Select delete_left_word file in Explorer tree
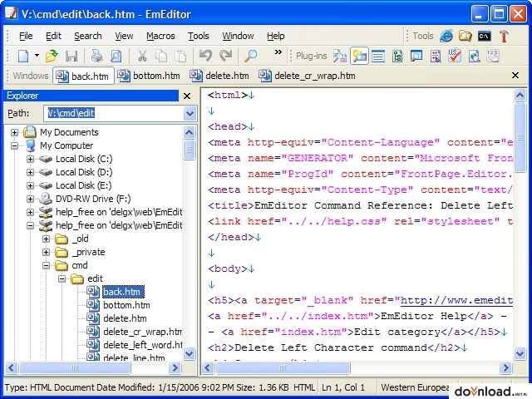 point(142,345)
